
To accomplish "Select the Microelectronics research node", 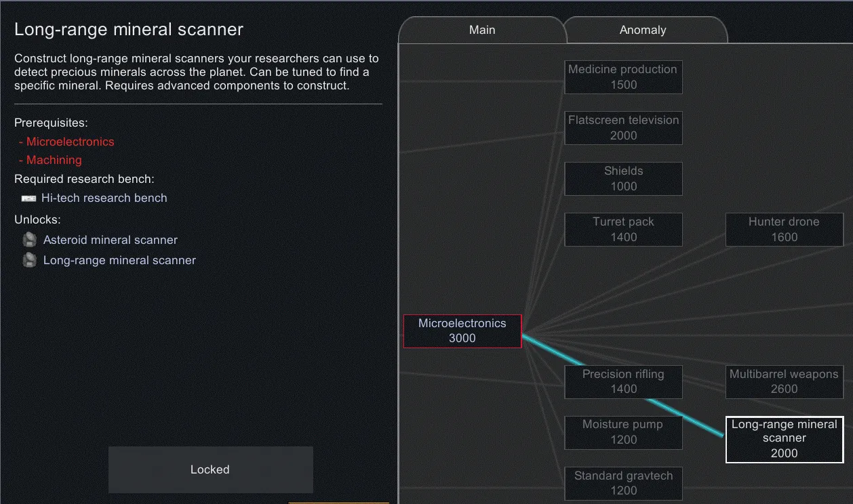I will tap(462, 331).
